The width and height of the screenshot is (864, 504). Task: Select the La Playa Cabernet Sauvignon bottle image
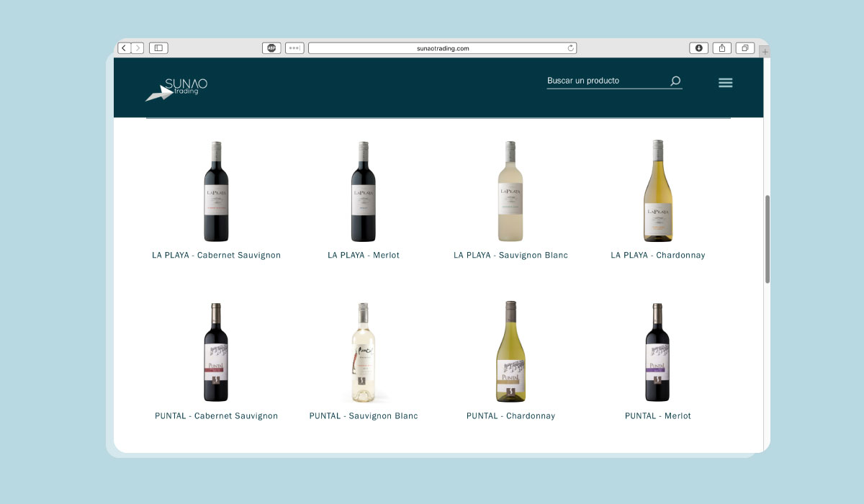click(x=216, y=192)
